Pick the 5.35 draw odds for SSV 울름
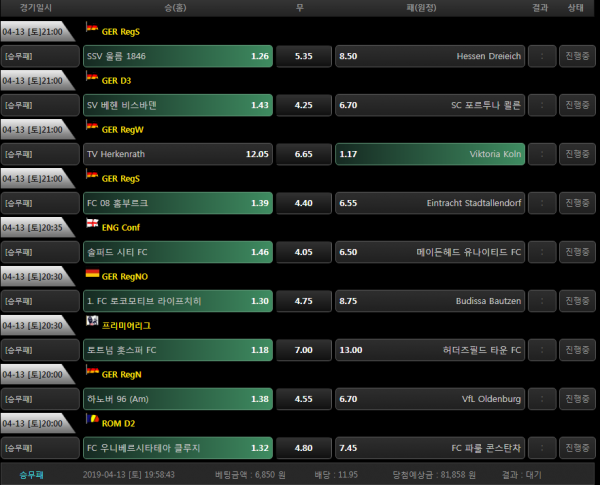 coord(304,56)
